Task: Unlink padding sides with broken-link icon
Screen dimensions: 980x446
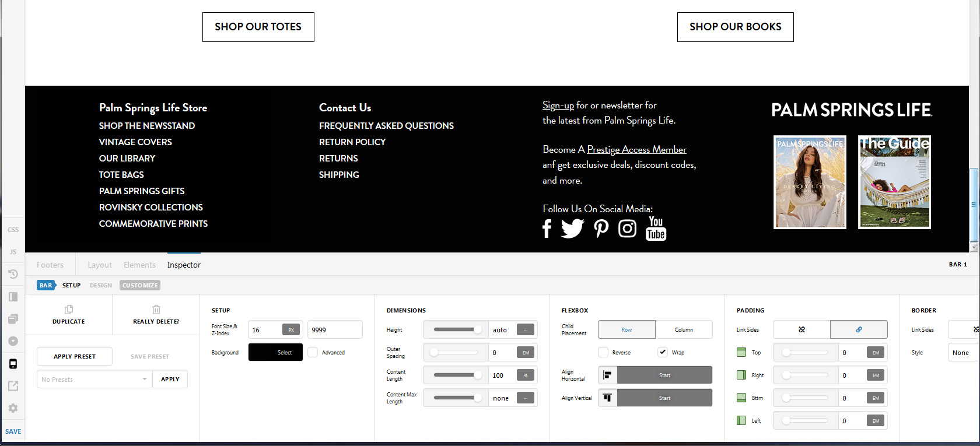Action: tap(801, 329)
